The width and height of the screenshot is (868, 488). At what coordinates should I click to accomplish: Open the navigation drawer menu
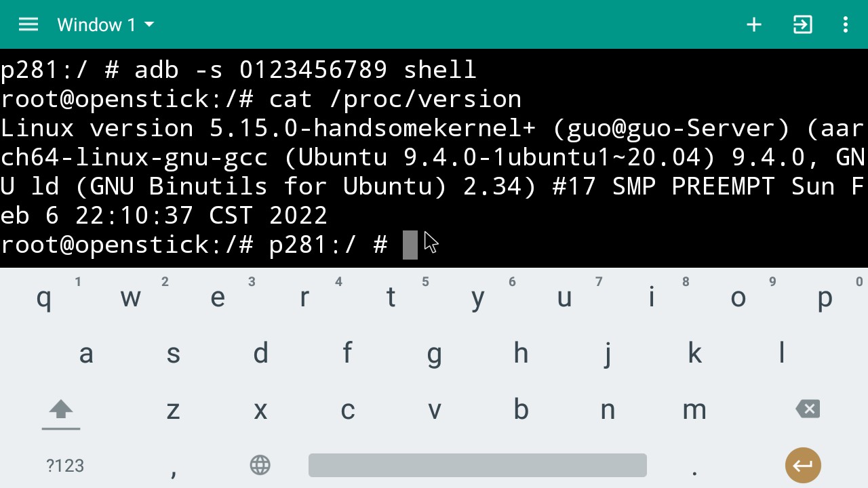28,24
